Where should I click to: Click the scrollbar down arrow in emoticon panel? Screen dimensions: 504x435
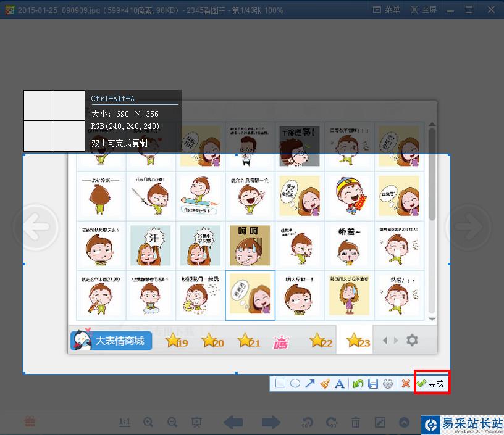pyautogui.click(x=432, y=319)
